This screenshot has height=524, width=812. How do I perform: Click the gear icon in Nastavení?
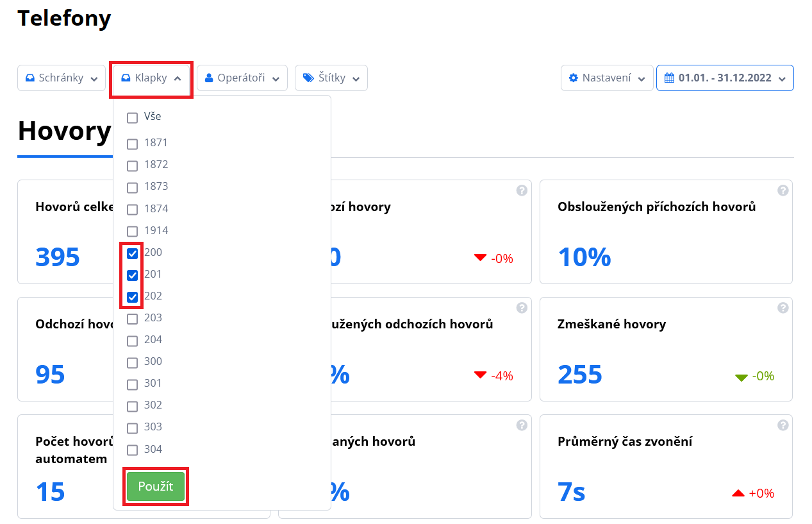pyautogui.click(x=574, y=78)
